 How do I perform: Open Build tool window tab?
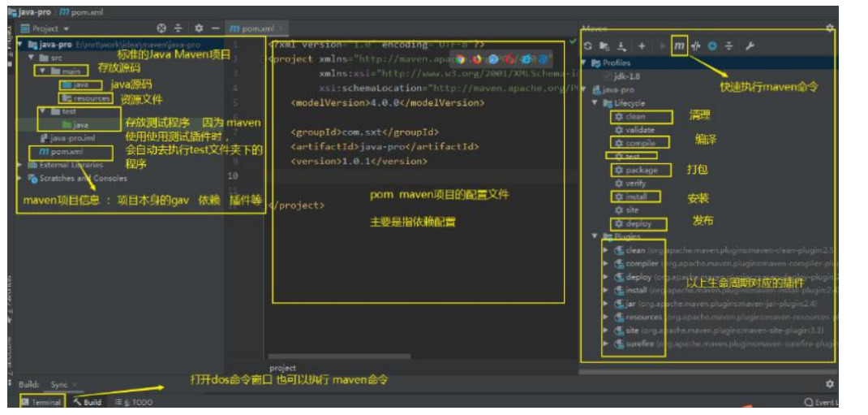87,402
